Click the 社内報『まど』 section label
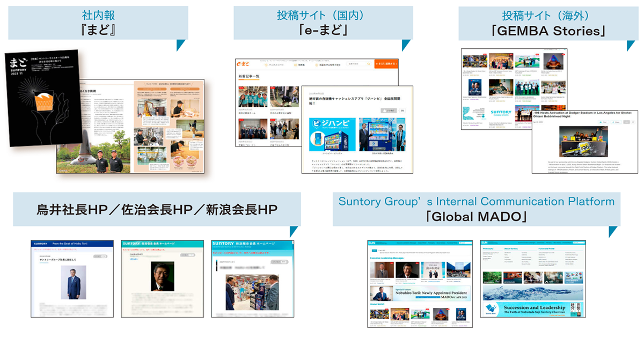Screen dimensions: 644x338 pos(98,23)
